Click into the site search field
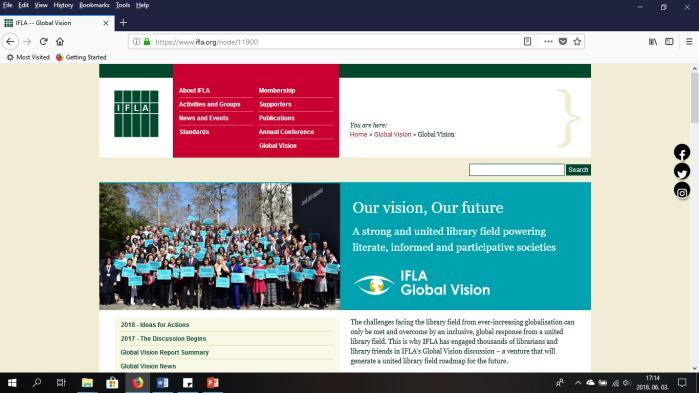The height and width of the screenshot is (393, 699). [x=516, y=170]
